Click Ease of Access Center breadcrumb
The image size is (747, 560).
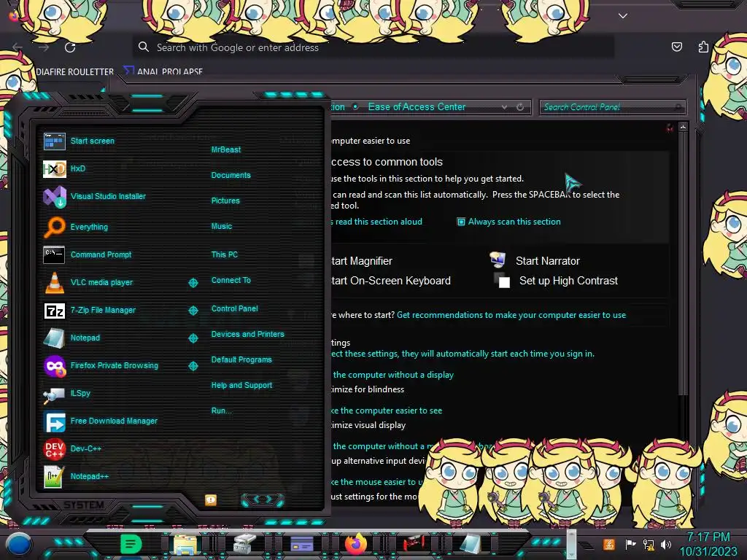[417, 107]
